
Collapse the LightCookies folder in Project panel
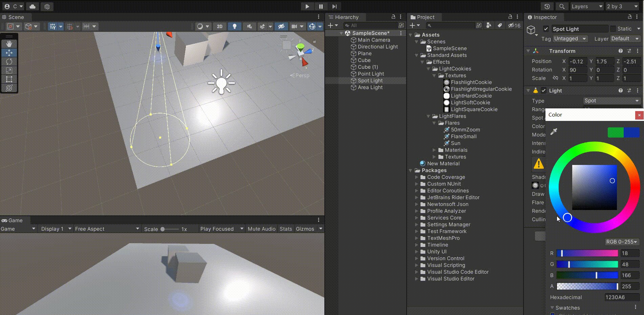pyautogui.click(x=428, y=69)
